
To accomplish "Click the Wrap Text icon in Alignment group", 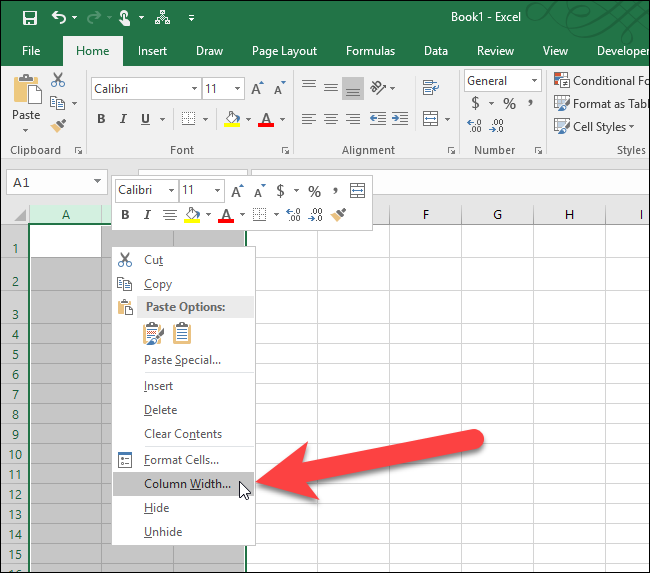I will (431, 88).
